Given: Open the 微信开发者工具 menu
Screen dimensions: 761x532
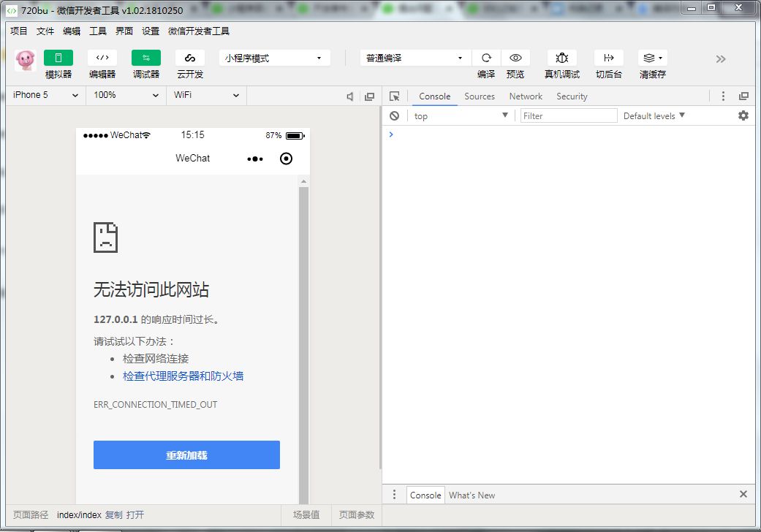Looking at the screenshot, I should [199, 31].
